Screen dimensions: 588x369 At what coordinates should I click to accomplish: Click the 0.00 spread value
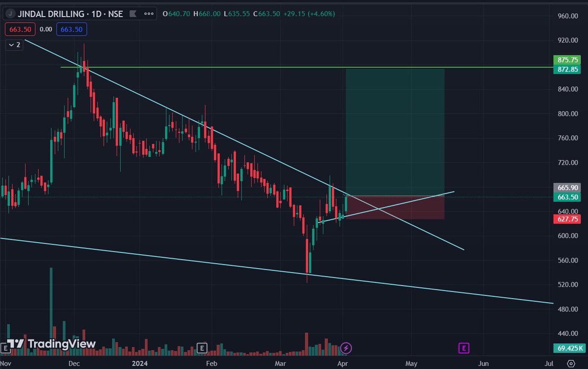coord(46,29)
